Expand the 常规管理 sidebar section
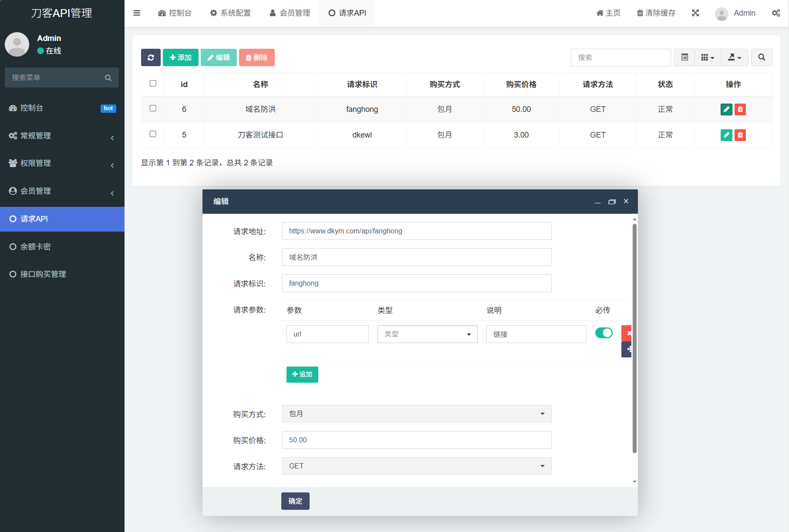The height and width of the screenshot is (532, 789). point(61,135)
